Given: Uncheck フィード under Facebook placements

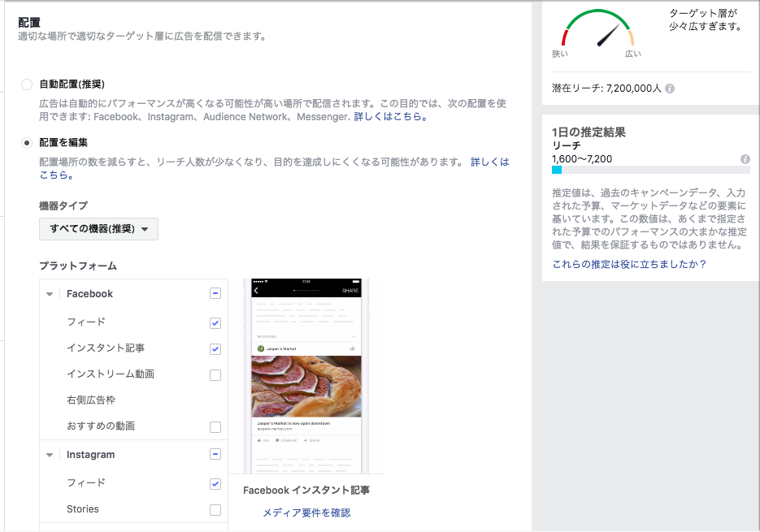Looking at the screenshot, I should click(x=215, y=322).
